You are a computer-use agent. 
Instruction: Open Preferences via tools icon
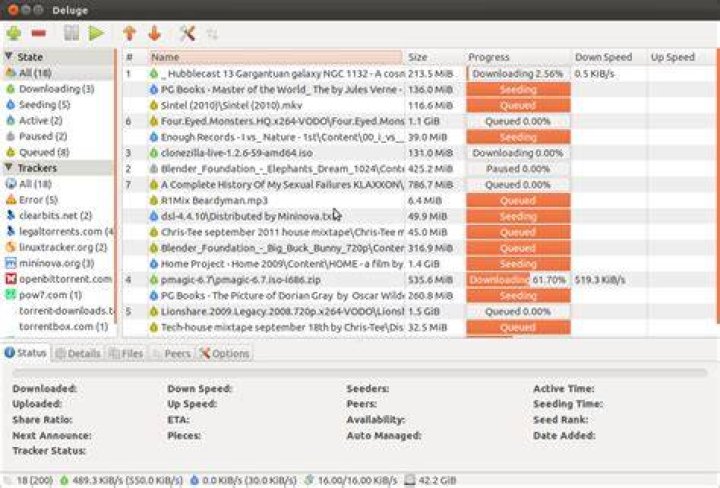point(187,33)
